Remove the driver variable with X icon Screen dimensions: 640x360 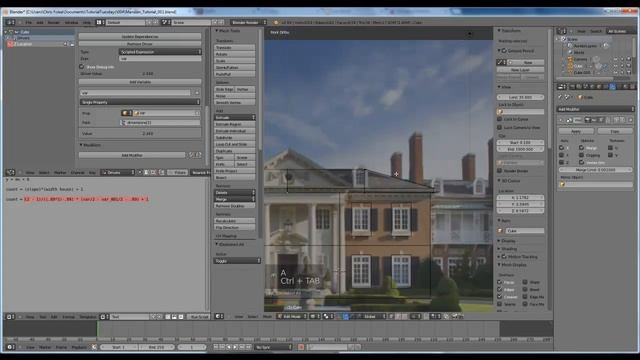(197, 93)
